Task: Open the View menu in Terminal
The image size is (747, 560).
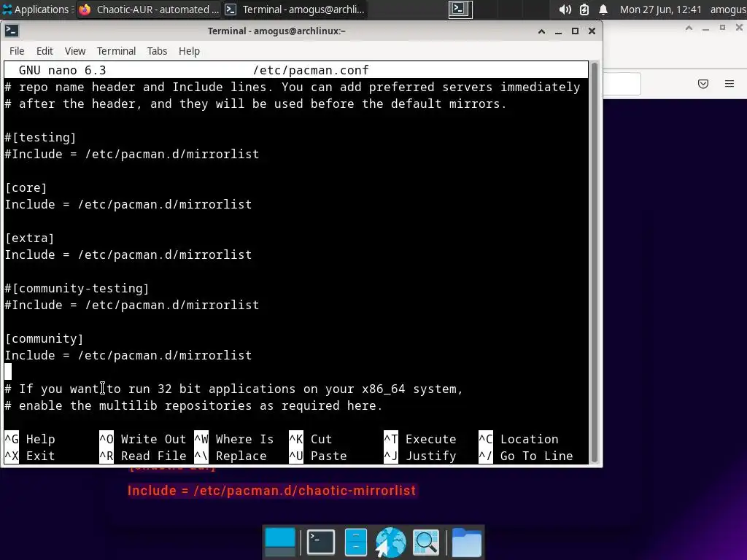Action: (x=75, y=51)
